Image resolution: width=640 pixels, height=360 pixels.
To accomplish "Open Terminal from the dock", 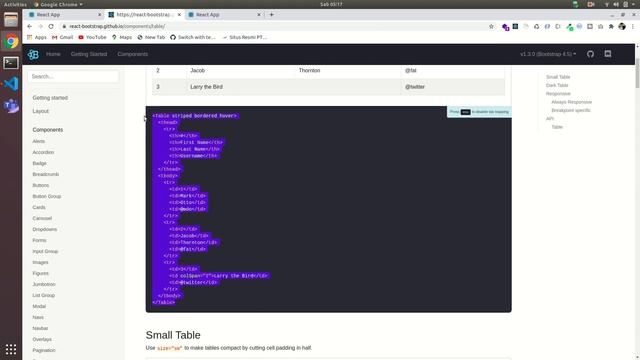I will 11,62.
